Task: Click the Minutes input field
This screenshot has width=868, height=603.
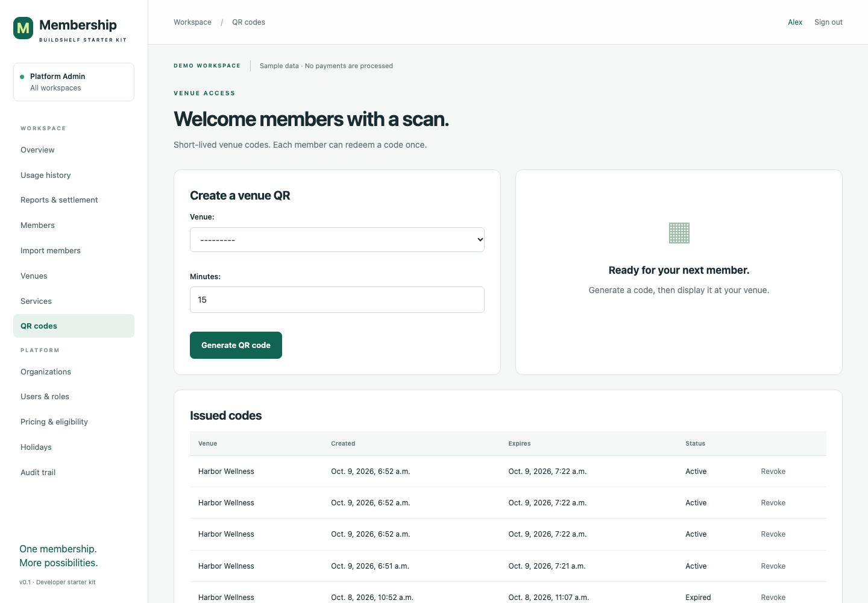Action: (337, 300)
